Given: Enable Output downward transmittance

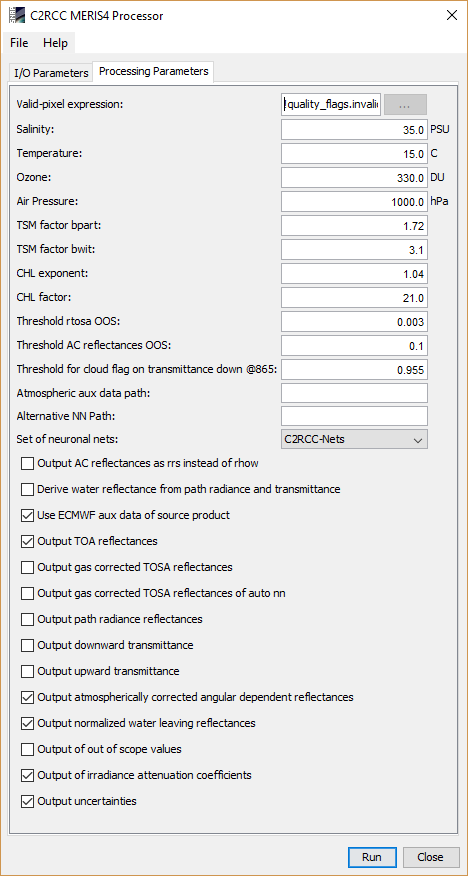Looking at the screenshot, I should click(x=27, y=645).
